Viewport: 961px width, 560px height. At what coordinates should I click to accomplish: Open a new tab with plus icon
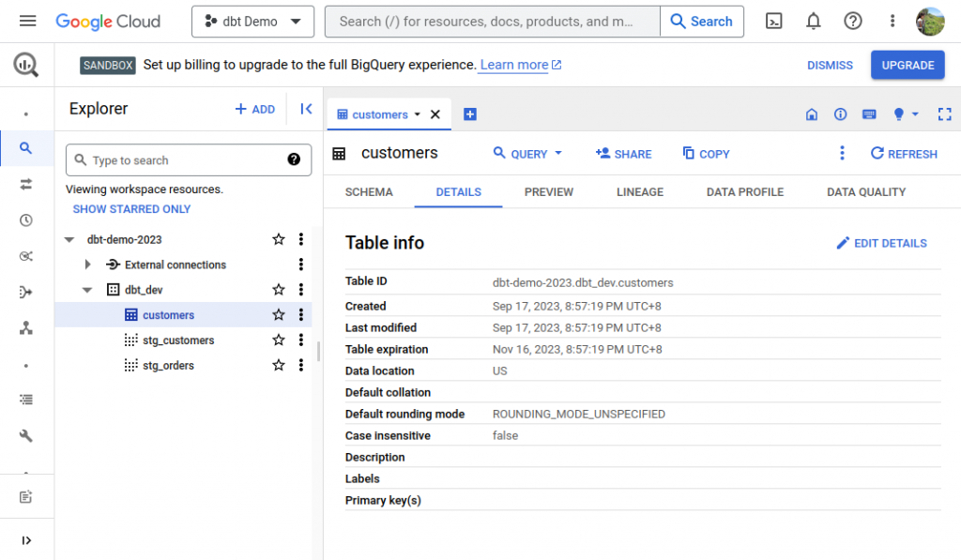[x=470, y=114]
